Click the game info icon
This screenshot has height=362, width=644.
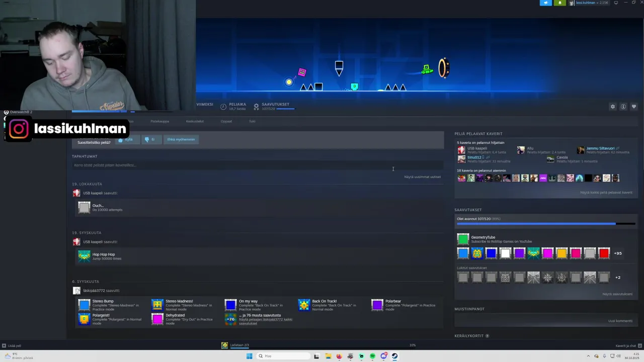pos(623,107)
